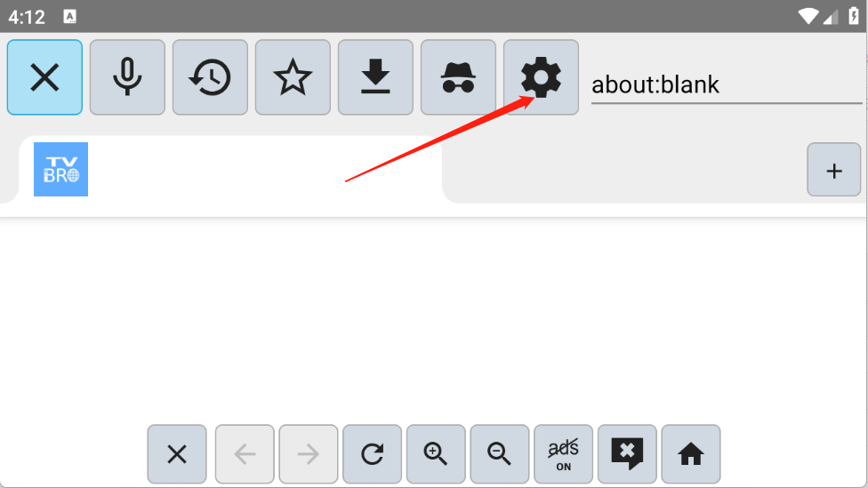The width and height of the screenshot is (868, 488).
Task: Toggle incognito mode hat-and-glasses icon
Action: point(458,77)
